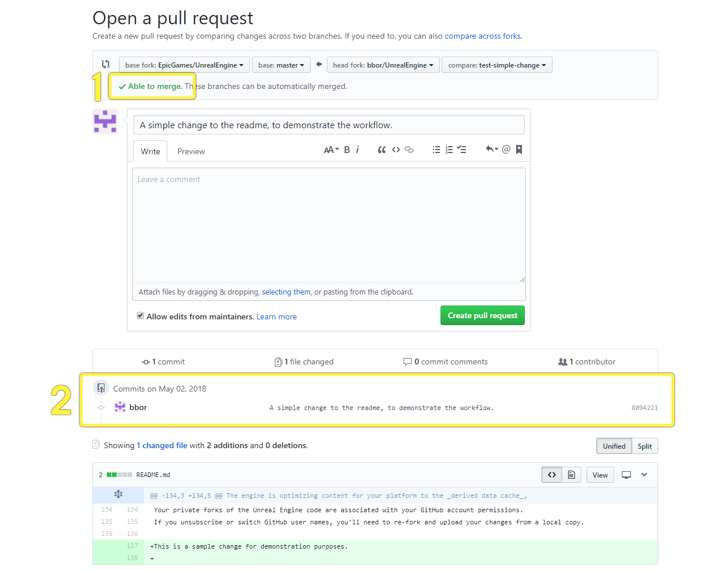
Task: Mention a user with the @ icon
Action: tap(506, 149)
